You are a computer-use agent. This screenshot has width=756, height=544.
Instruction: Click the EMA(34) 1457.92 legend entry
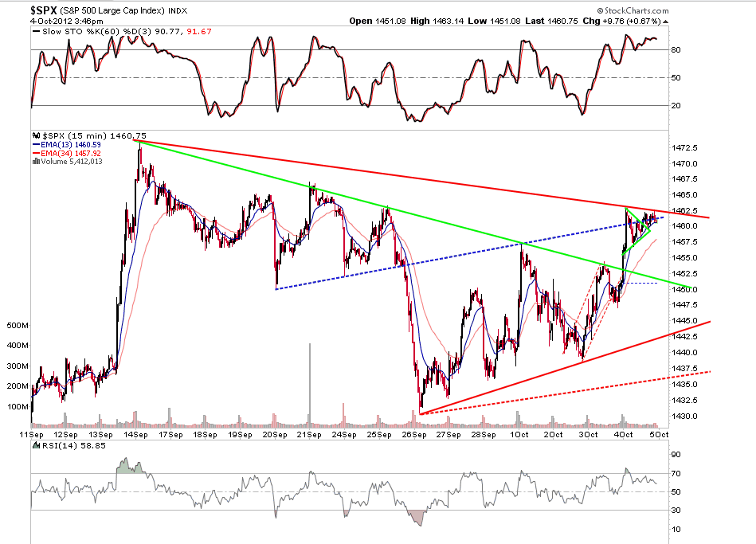pyautogui.click(x=67, y=154)
